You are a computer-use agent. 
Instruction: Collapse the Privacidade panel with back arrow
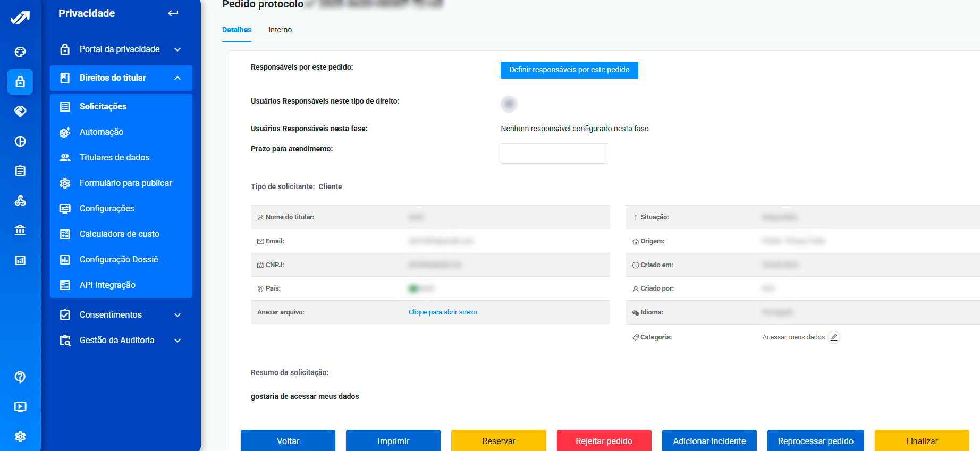point(173,13)
